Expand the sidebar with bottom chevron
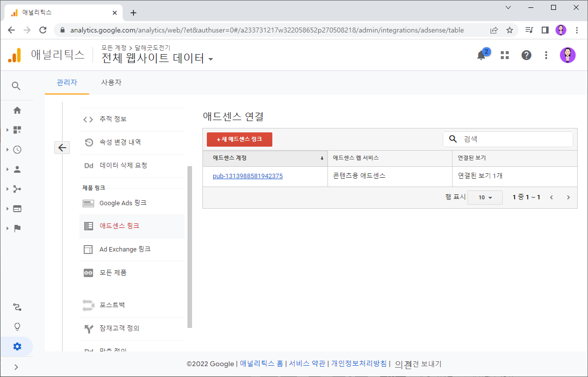 coord(16,367)
